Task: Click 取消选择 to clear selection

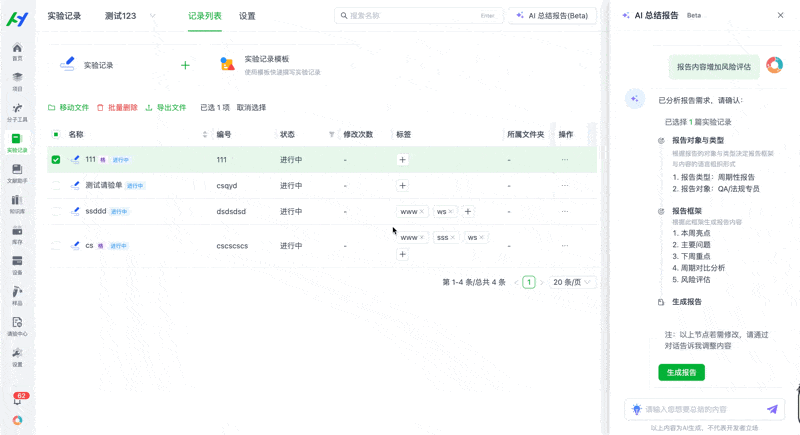Action: (x=252, y=108)
